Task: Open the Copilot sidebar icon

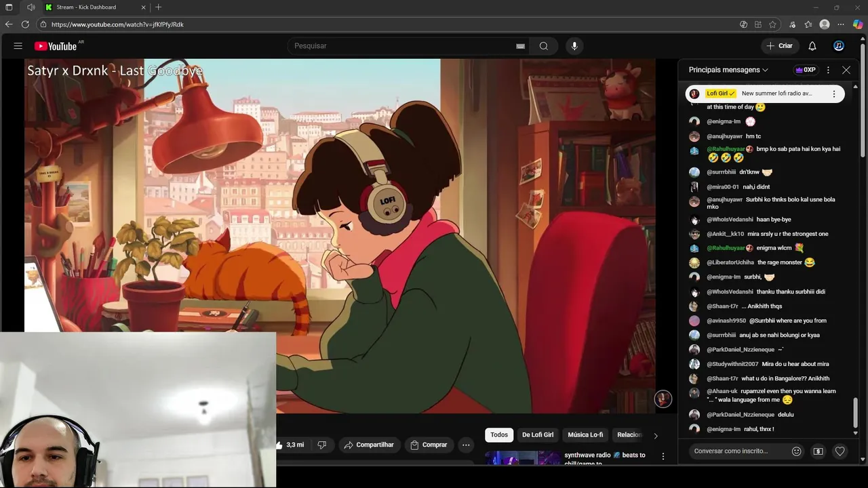Action: point(858,24)
